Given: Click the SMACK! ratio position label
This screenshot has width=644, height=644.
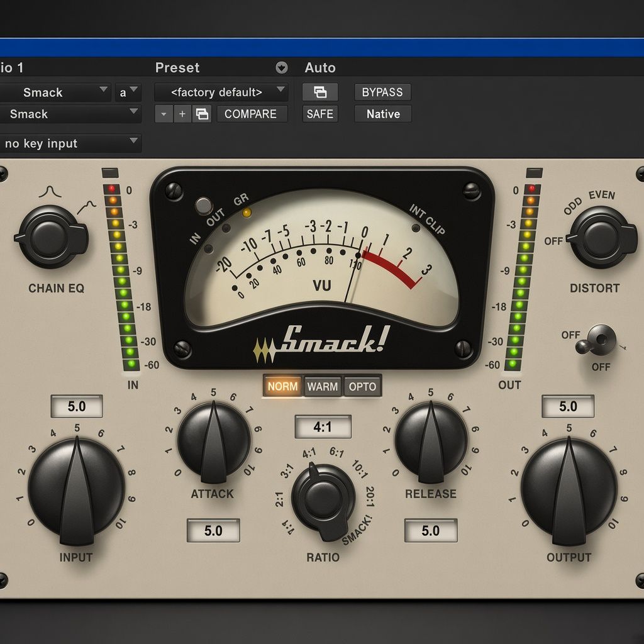Looking at the screenshot, I should [x=357, y=530].
